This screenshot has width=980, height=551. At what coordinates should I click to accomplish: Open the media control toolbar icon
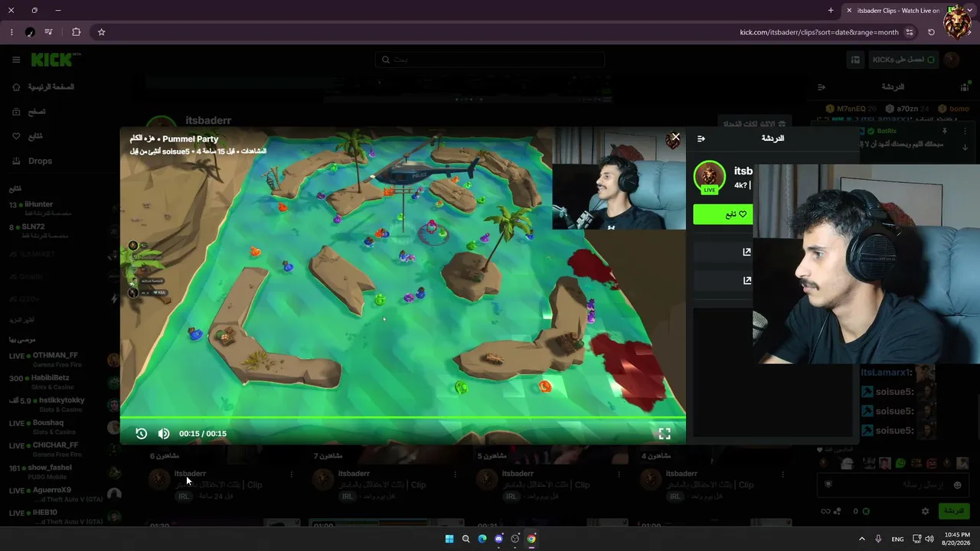tap(48, 32)
